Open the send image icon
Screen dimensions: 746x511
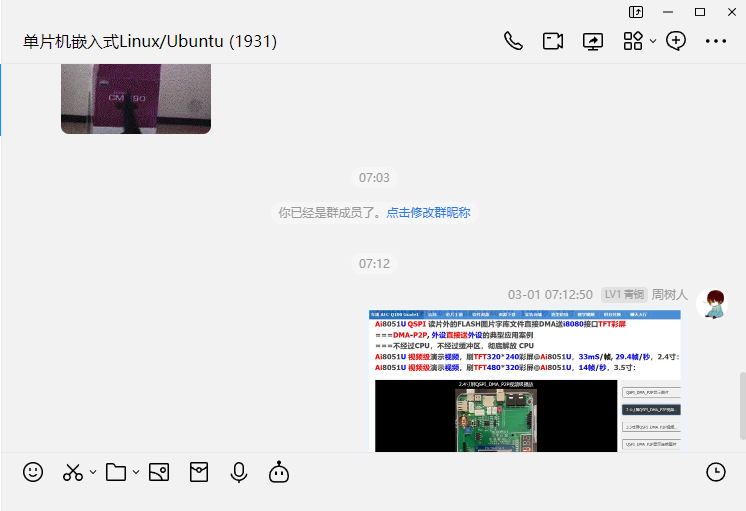tap(159, 472)
